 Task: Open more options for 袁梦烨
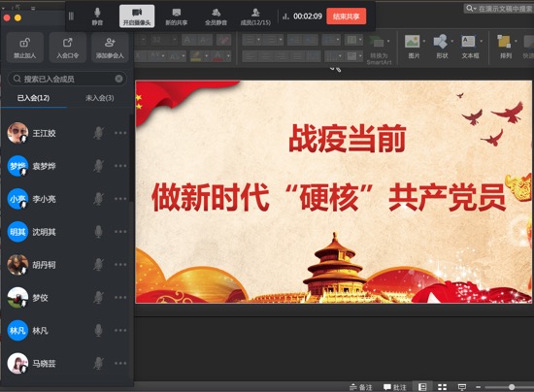coord(120,166)
